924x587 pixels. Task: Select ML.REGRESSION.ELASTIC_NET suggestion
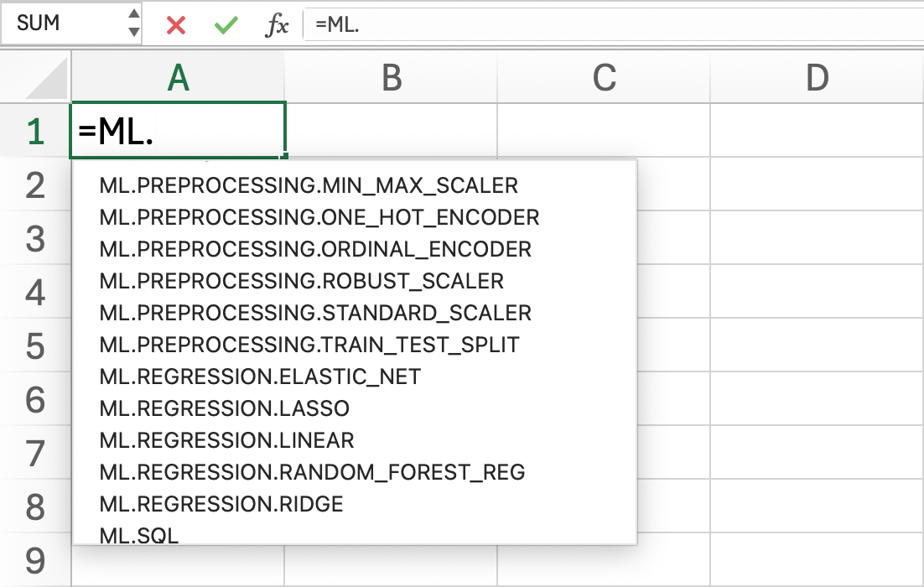pyautogui.click(x=260, y=377)
